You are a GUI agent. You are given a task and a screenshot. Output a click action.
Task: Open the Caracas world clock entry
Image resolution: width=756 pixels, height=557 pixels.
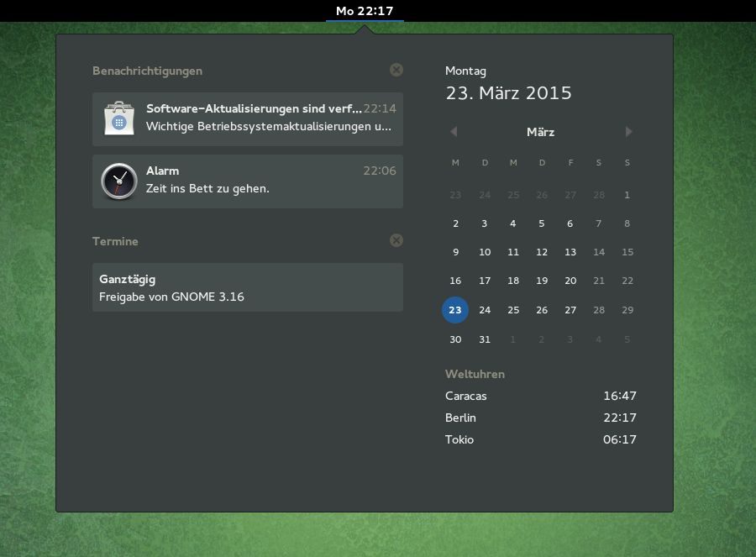(x=540, y=396)
